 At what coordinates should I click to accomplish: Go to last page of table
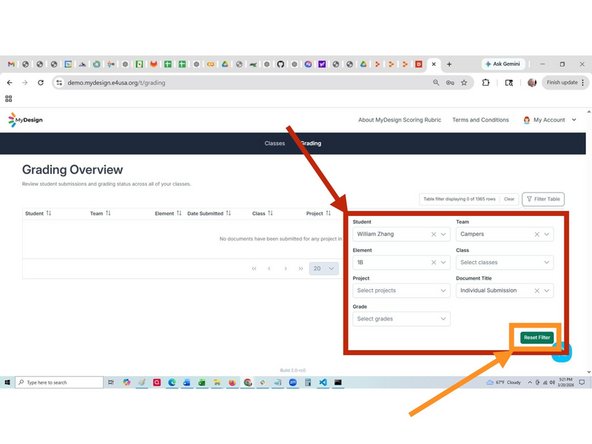point(301,268)
